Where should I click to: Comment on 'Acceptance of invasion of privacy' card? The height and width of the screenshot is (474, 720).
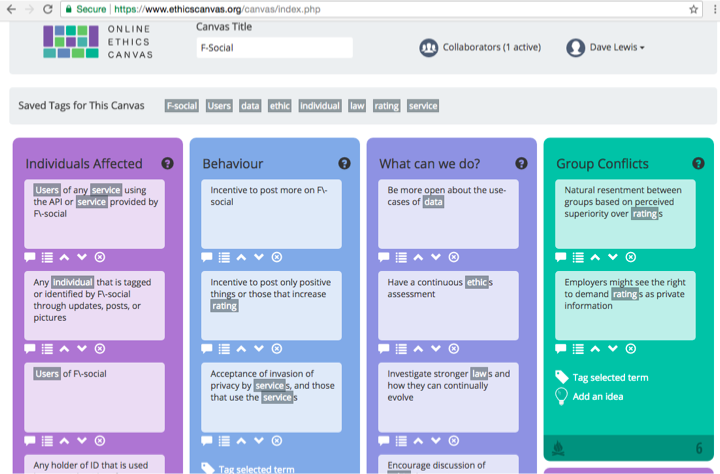coord(207,441)
